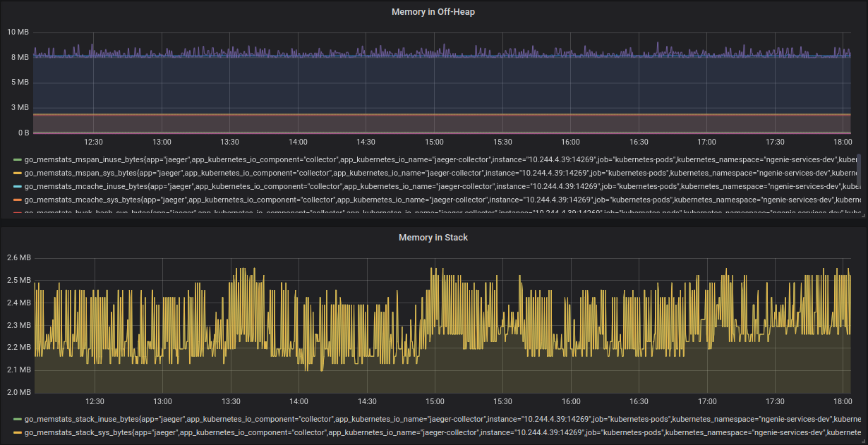Toggle the go_memstats_mspan_inuse_bytes series legend label
The height and width of the screenshot is (445, 868).
point(440,160)
